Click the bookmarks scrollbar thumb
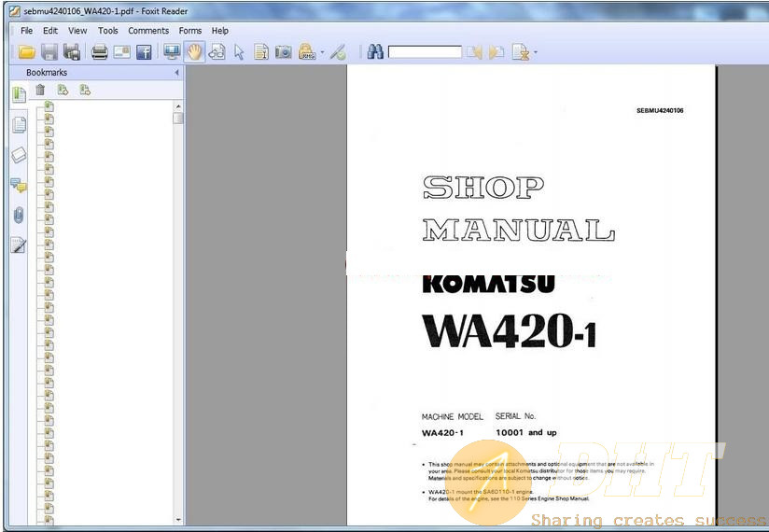The height and width of the screenshot is (532, 769). 178,119
